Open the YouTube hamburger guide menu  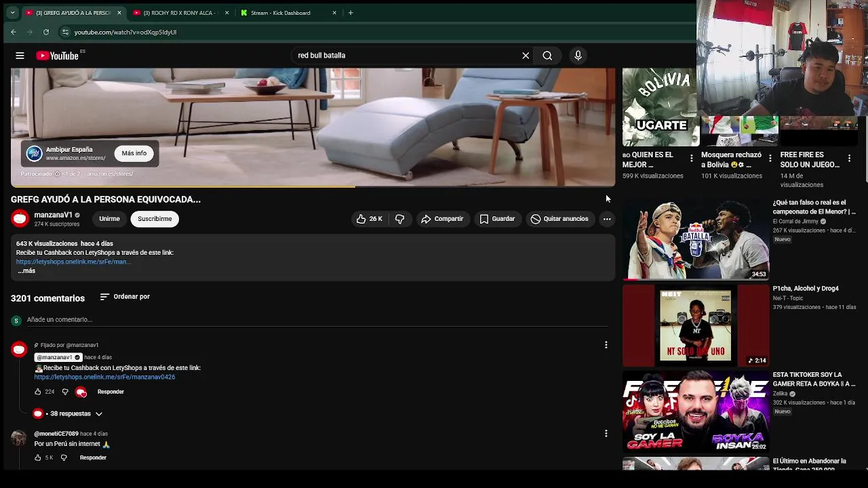point(20,56)
